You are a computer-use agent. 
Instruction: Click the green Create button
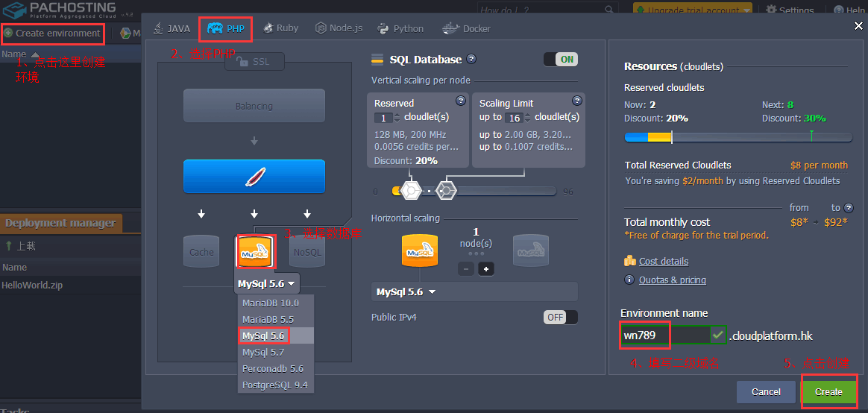point(828,391)
